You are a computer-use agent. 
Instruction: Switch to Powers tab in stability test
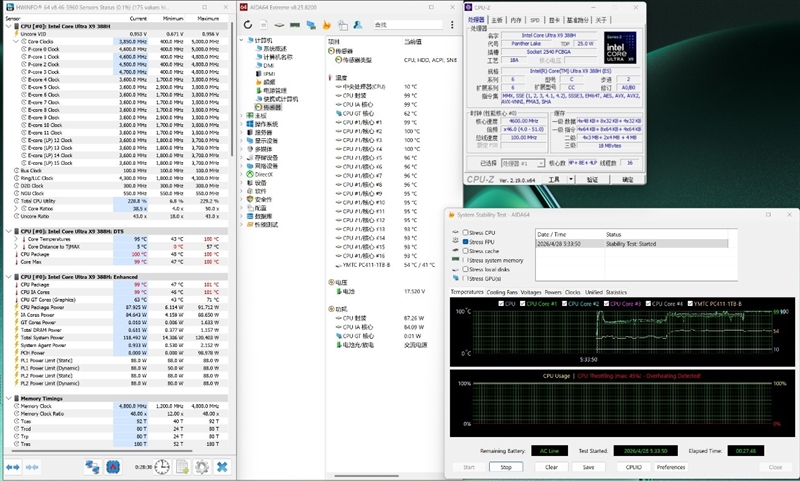pos(553,292)
